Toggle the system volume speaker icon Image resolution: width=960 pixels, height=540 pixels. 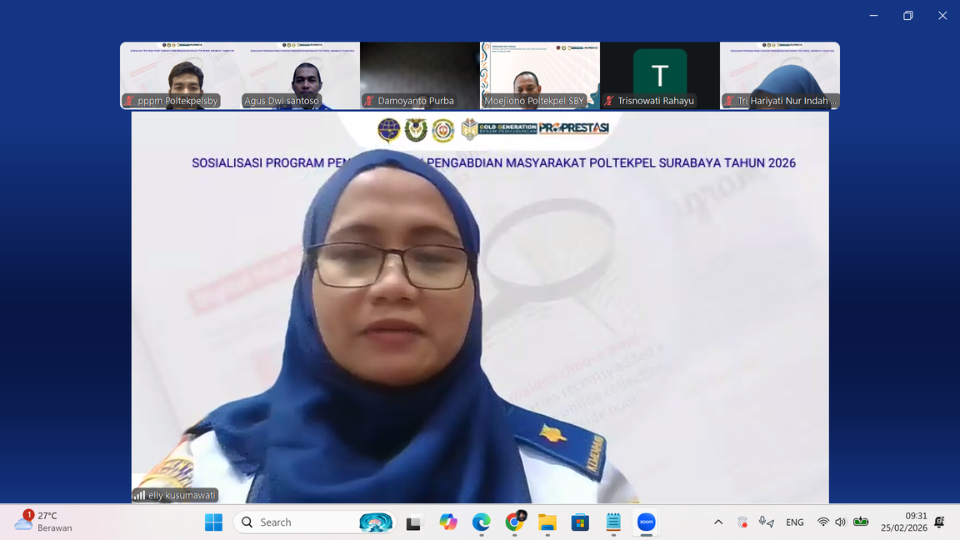tap(840, 522)
